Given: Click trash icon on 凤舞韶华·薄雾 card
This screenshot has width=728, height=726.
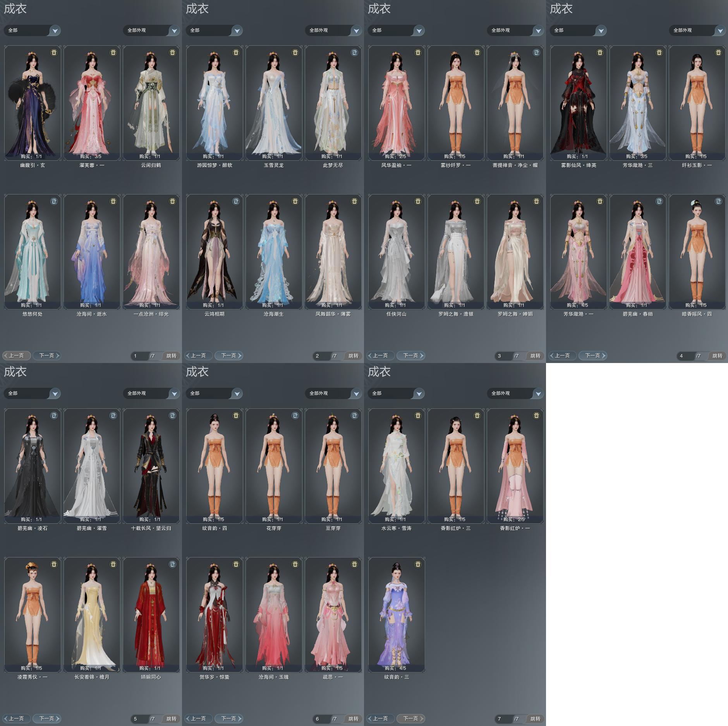Looking at the screenshot, I should (354, 201).
